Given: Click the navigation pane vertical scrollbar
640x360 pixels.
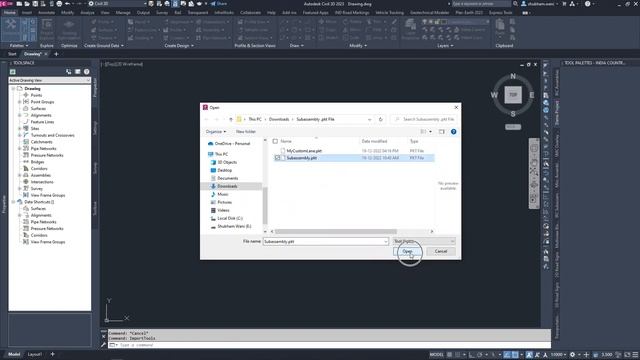Looking at the screenshot, I should [x=265, y=205].
